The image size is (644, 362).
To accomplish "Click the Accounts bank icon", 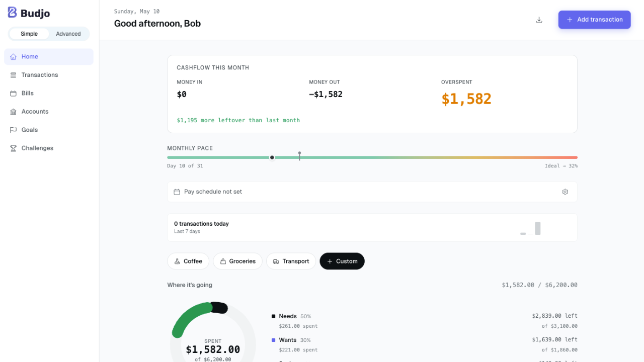I will tap(13, 112).
